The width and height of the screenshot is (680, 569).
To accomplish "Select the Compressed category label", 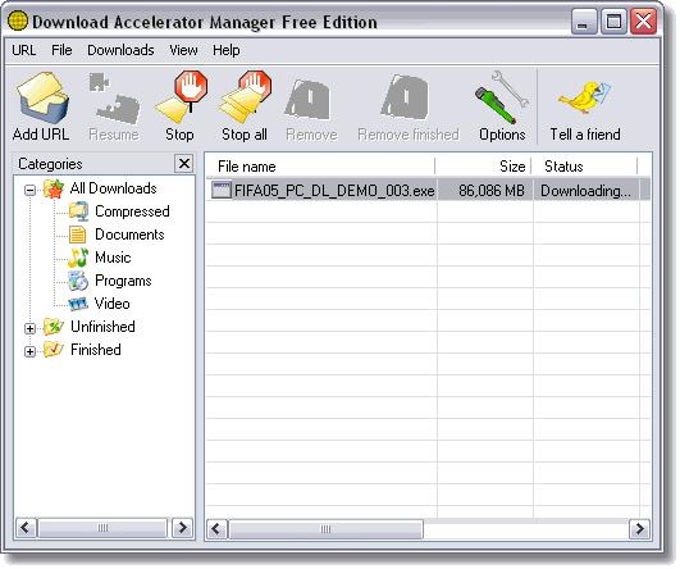I will (132, 212).
